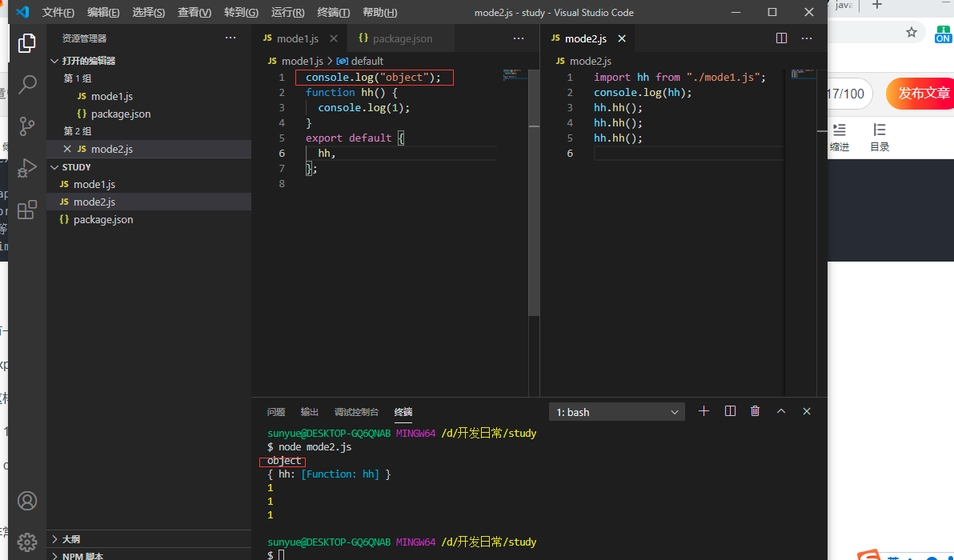Image resolution: width=954 pixels, height=560 pixels.
Task: Maximize the terminal panel with chevron up
Action: (781, 411)
